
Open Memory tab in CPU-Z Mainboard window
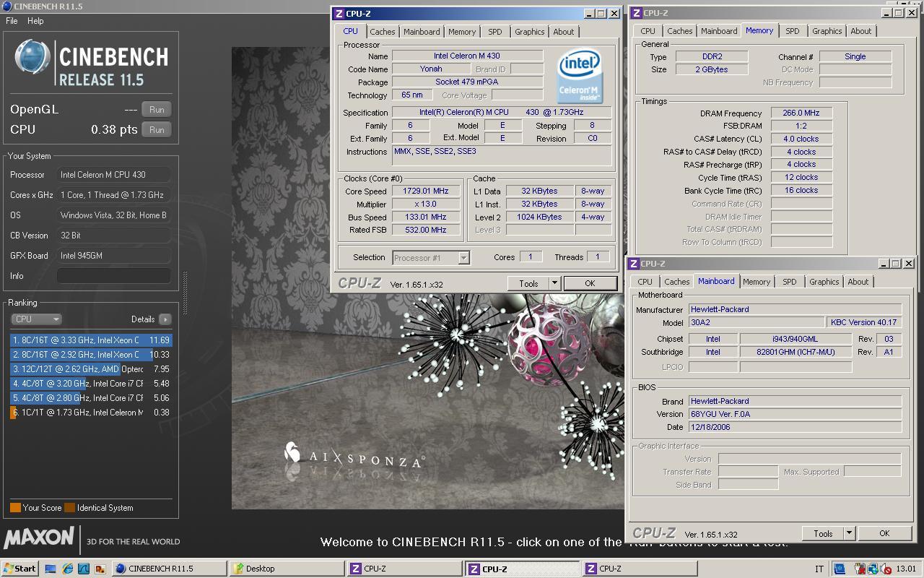[756, 282]
